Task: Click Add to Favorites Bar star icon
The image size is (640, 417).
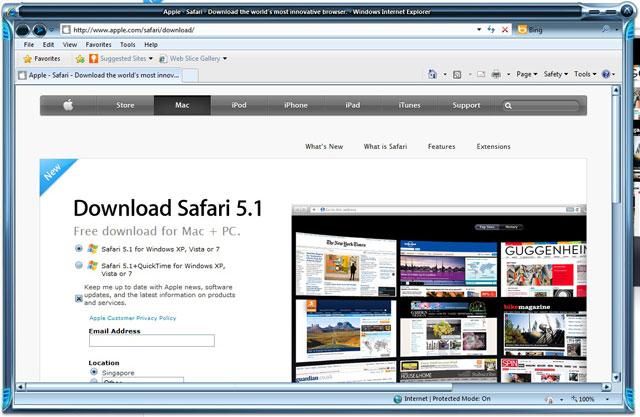Action: click(x=80, y=59)
